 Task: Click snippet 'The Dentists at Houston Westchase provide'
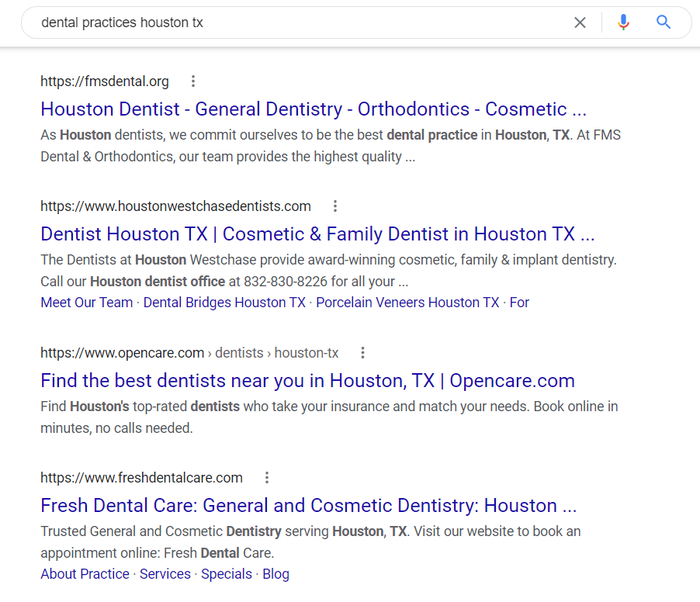pos(328,271)
